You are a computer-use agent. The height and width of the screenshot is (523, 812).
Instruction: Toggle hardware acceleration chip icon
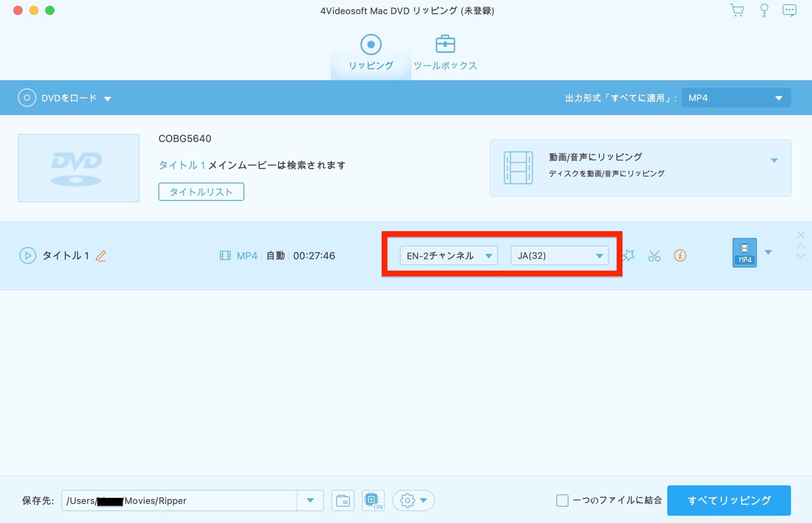(373, 501)
